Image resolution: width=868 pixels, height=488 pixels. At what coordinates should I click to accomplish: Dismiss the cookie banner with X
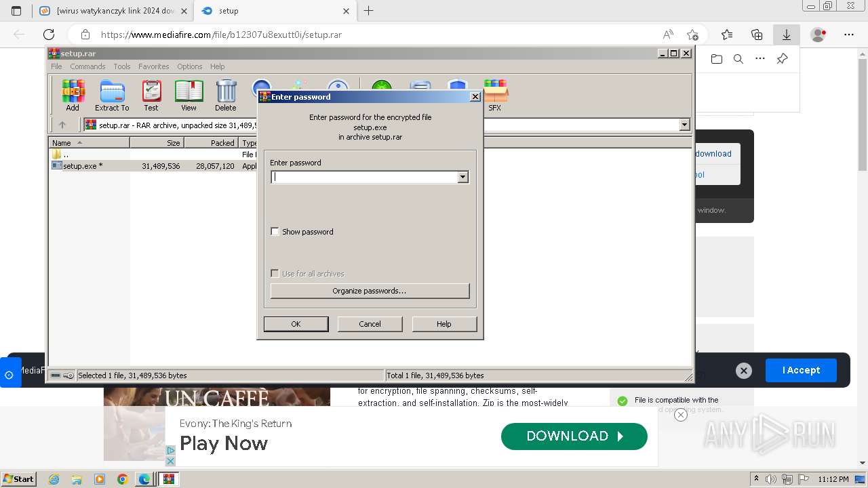[x=744, y=371]
